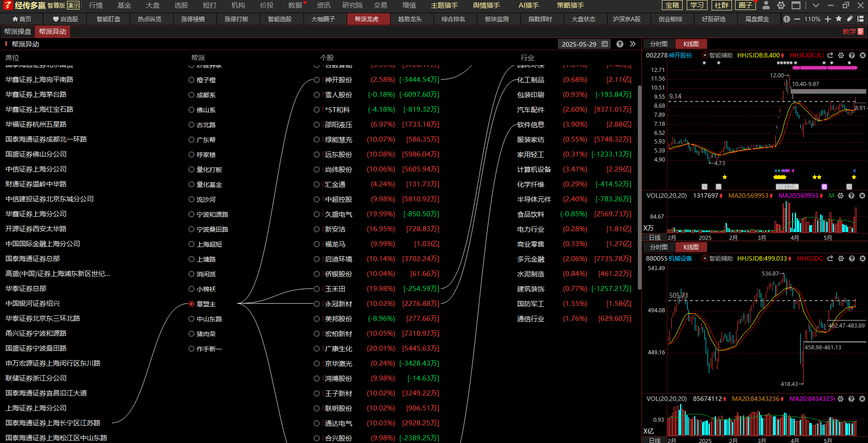Increase zoom with the plus icon
The image size is (868, 443).
pyautogui.click(x=828, y=19)
